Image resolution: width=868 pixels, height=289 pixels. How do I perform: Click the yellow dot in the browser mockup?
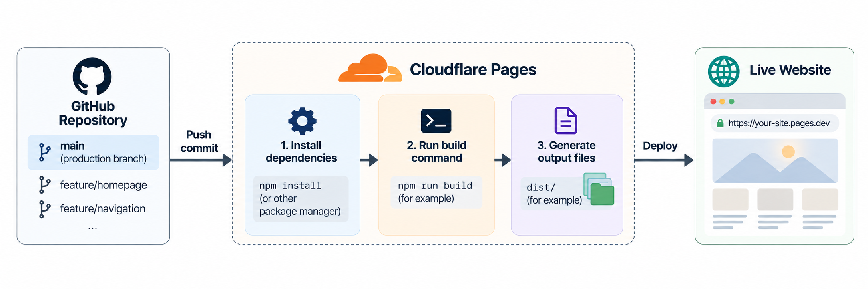722,101
